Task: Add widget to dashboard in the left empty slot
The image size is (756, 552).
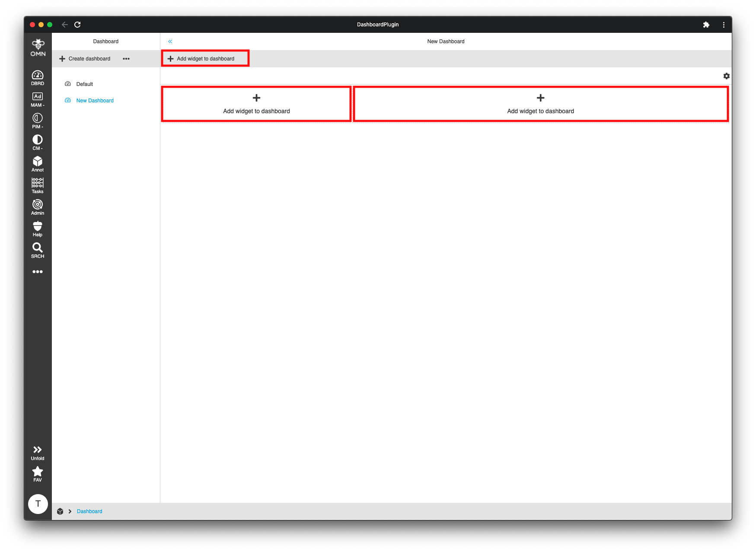Action: pos(256,104)
